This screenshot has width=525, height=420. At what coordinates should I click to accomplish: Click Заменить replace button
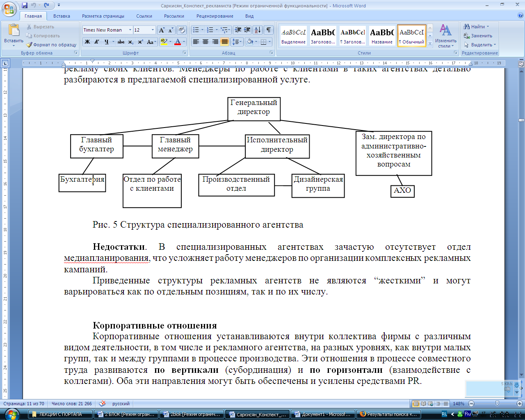(x=478, y=36)
